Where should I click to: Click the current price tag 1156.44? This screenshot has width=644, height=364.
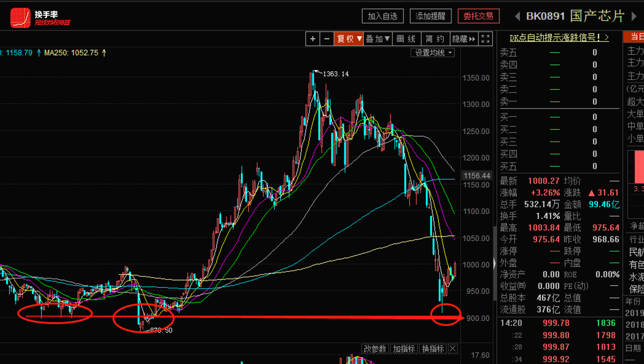tap(477, 176)
